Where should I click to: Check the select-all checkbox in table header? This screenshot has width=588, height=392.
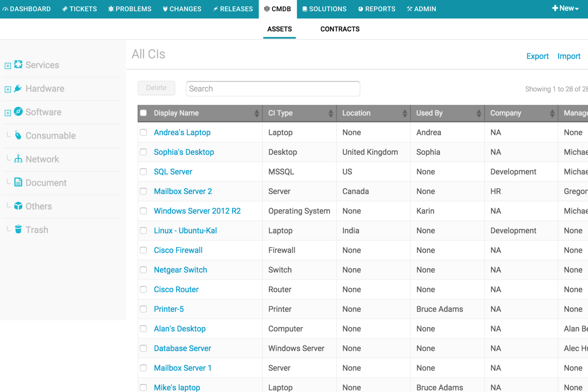[x=143, y=113]
